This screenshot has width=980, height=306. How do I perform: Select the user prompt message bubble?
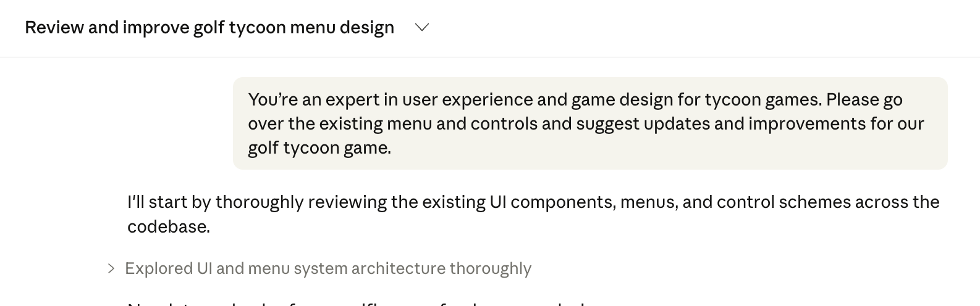pyautogui.click(x=589, y=123)
